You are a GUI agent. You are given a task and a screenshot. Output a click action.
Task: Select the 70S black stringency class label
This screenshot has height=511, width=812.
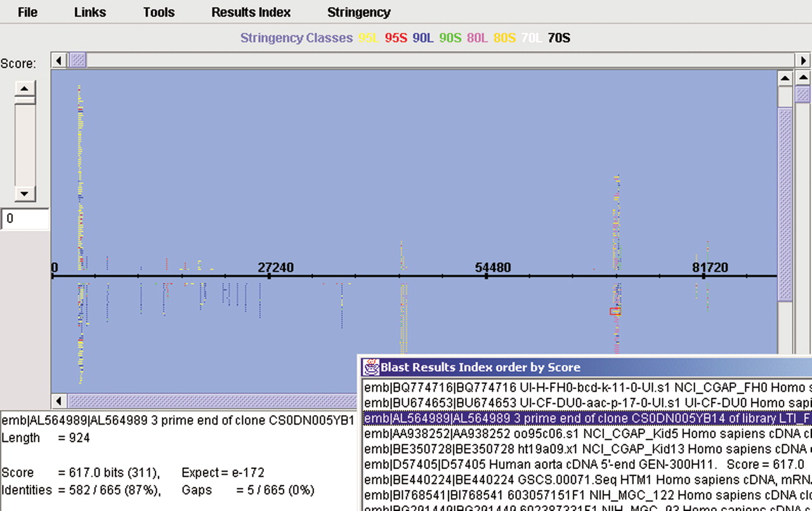pyautogui.click(x=558, y=38)
